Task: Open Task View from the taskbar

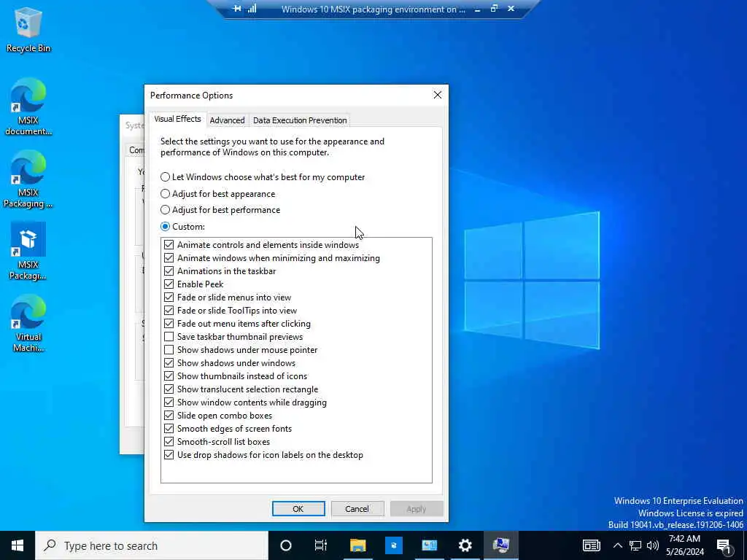Action: click(x=321, y=545)
